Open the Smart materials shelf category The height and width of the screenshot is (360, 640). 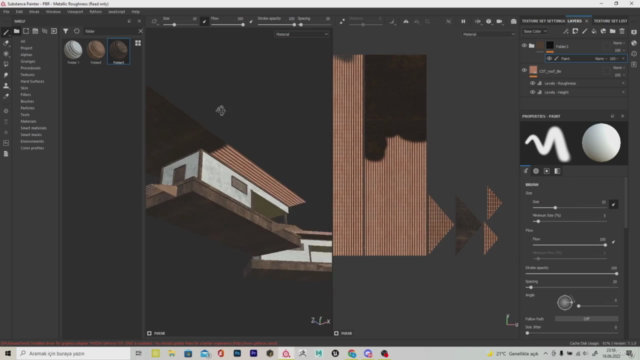tap(33, 128)
